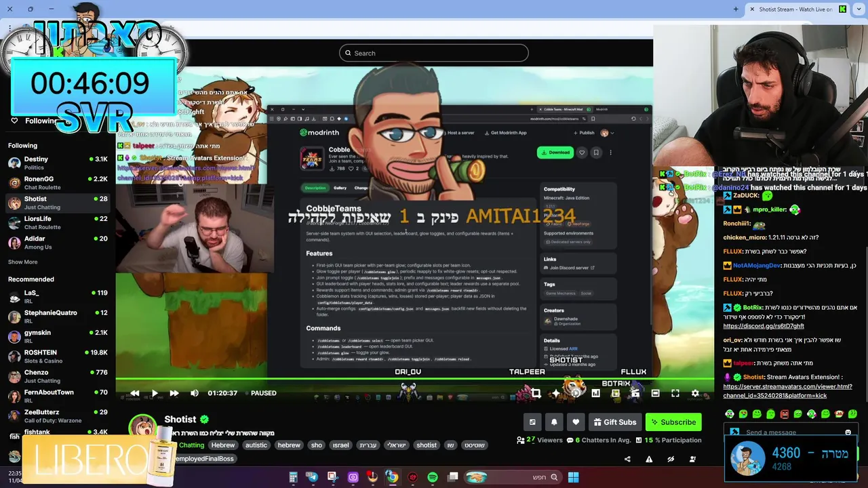Click Shotist's avatar in the Following list
This screenshot has height=488, width=868.
[x=14, y=203]
